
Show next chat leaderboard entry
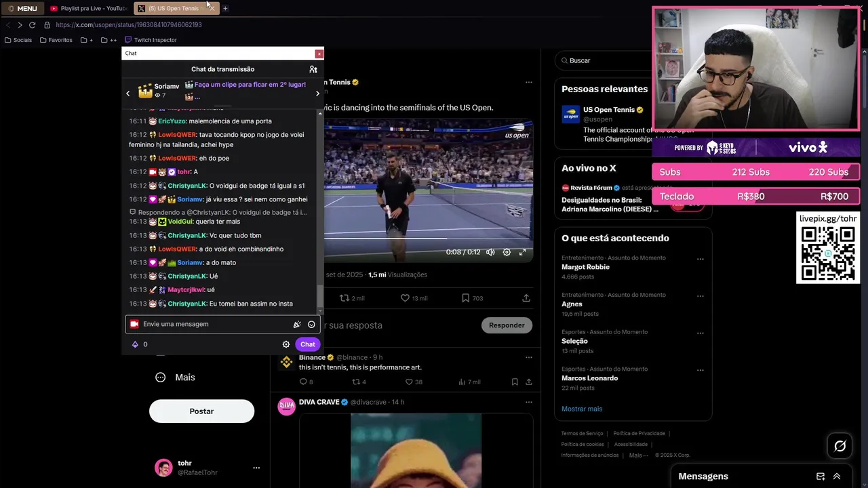pyautogui.click(x=317, y=94)
